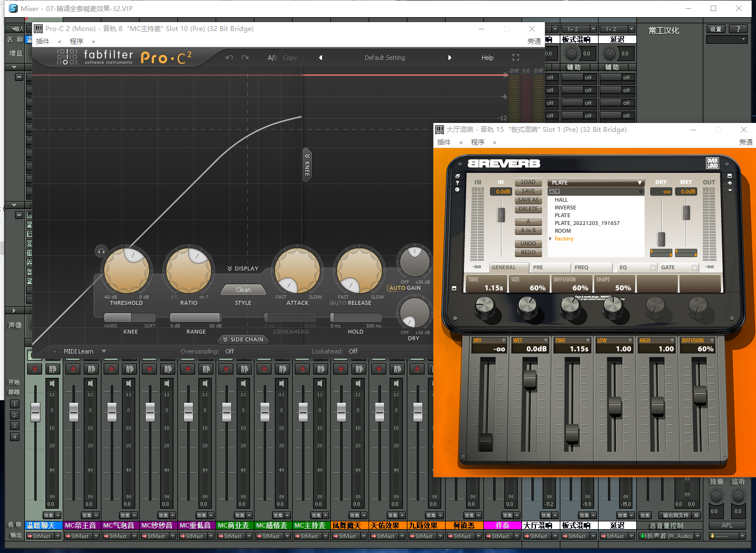Click speaker icon on MC气泡音 channel meter
The height and width of the screenshot is (553, 756).
pyautogui.click(x=129, y=383)
